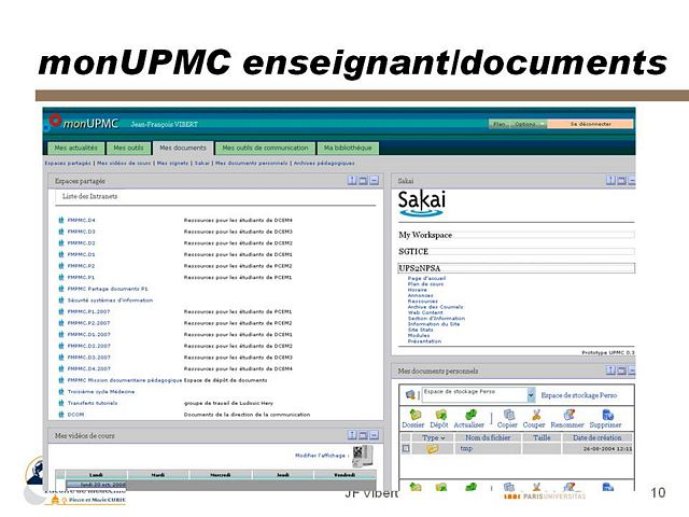Viewport: 689px width, 517px height.
Task: Click the Modifier l'affichage link
Action: pos(320,456)
